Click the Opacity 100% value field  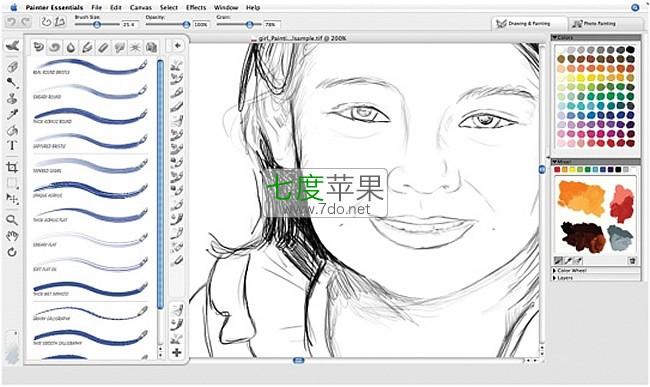tap(201, 25)
